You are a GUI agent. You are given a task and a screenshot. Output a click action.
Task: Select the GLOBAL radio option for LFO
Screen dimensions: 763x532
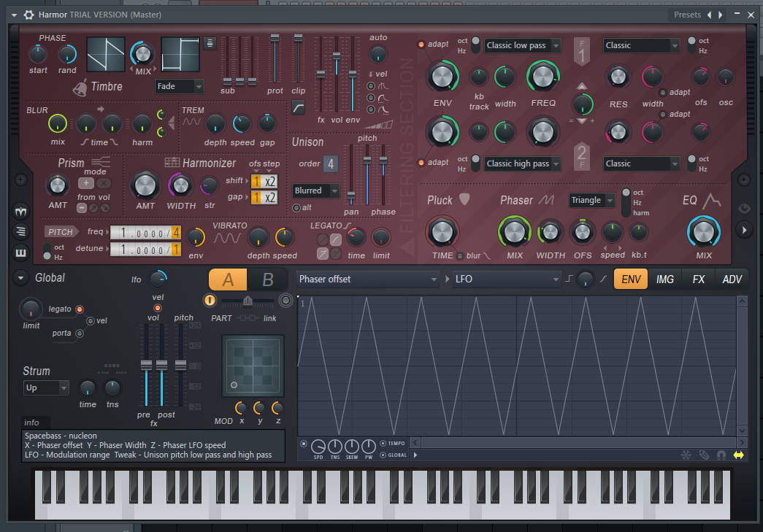[383, 455]
